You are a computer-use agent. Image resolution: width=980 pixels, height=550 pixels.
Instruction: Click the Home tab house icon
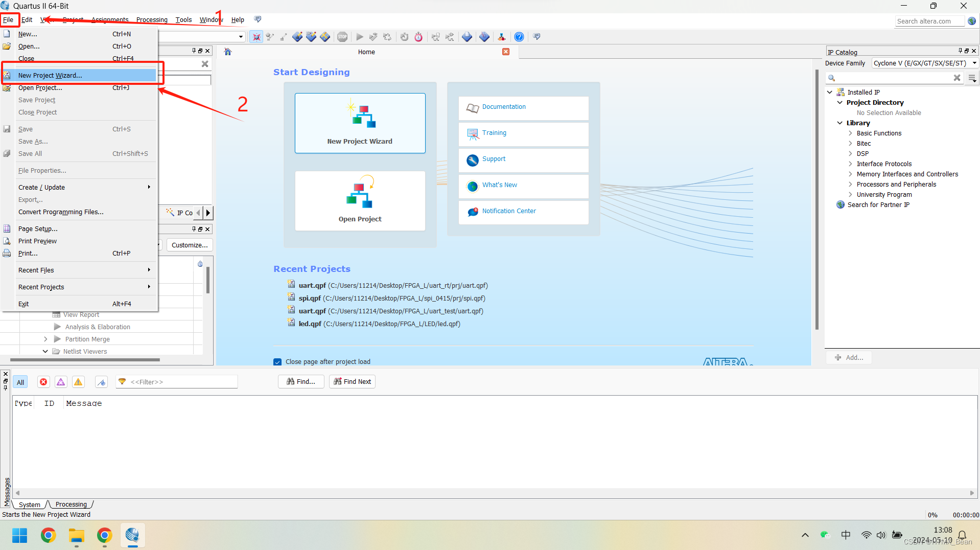pos(228,52)
